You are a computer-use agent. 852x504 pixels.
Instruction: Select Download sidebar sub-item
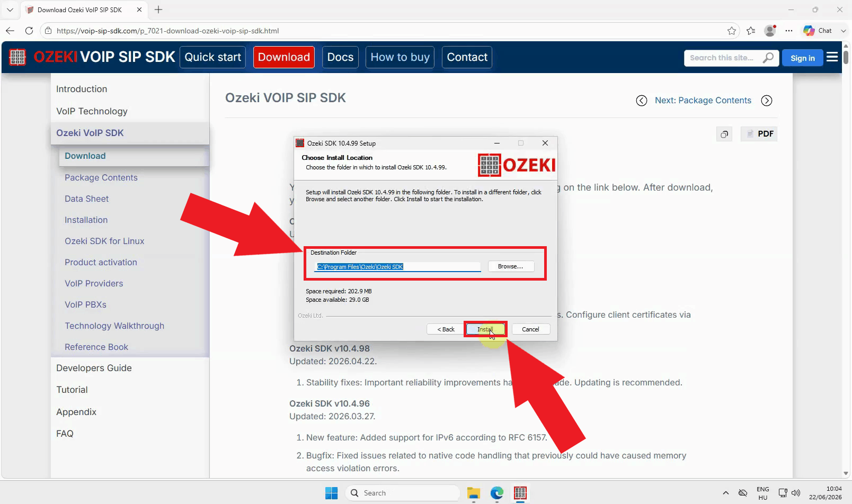click(x=134, y=156)
